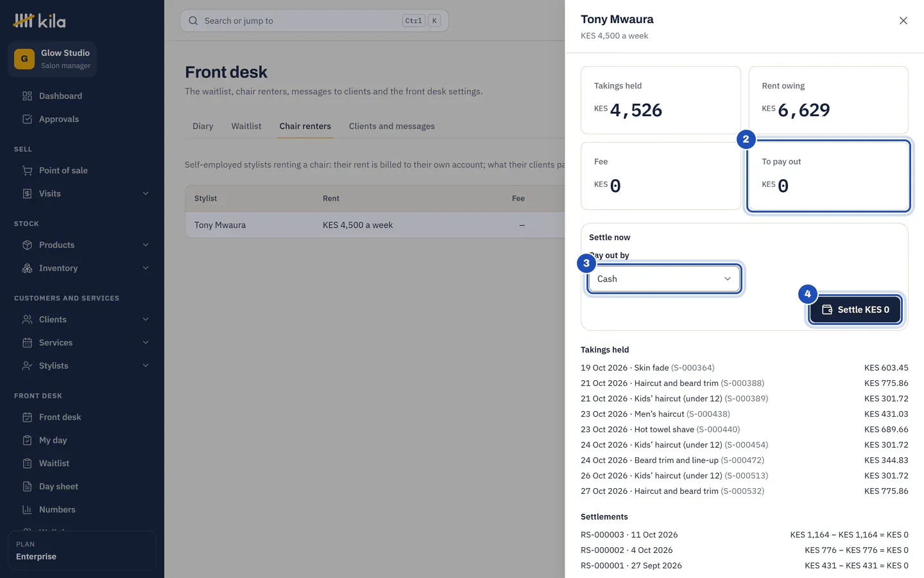924x578 pixels.
Task: Click the Kila logo icon
Action: pos(24,21)
